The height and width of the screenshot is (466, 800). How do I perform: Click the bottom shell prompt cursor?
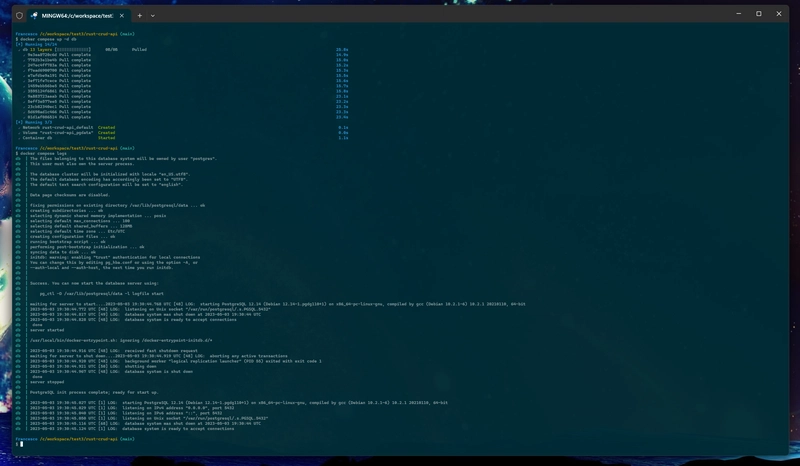pos(21,444)
